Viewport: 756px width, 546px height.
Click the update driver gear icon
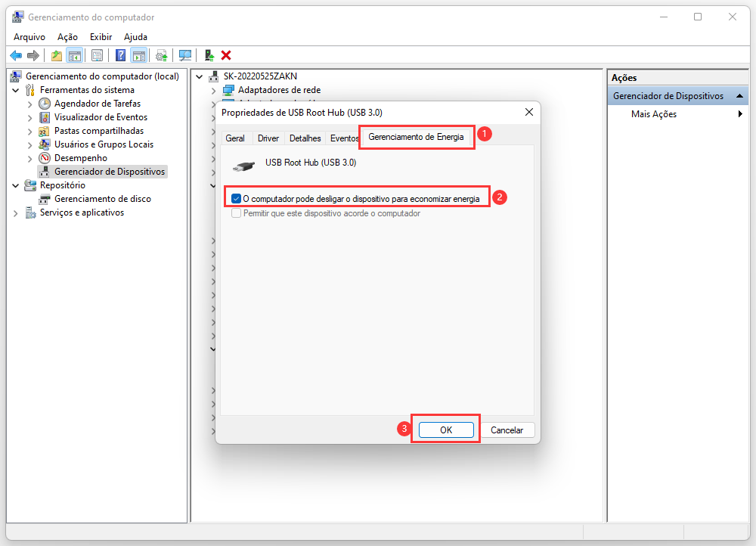[x=162, y=55]
